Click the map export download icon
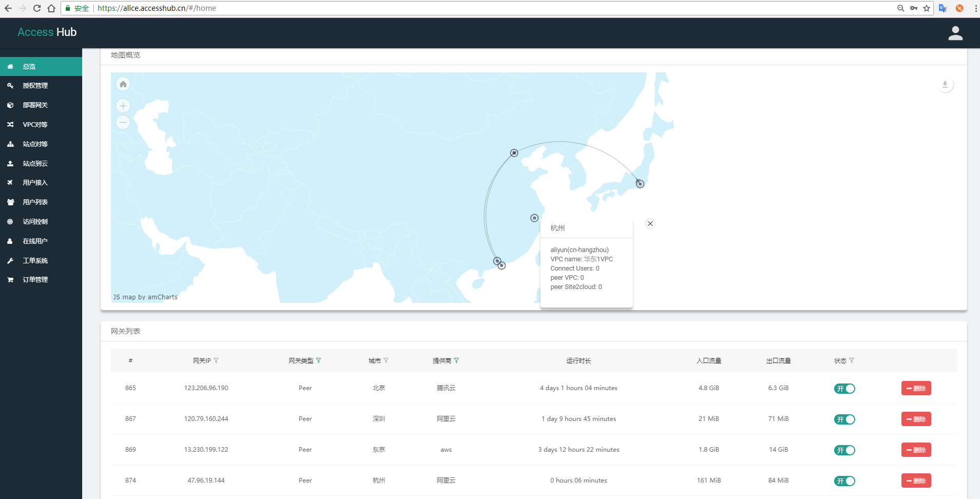The image size is (980, 499). point(945,85)
